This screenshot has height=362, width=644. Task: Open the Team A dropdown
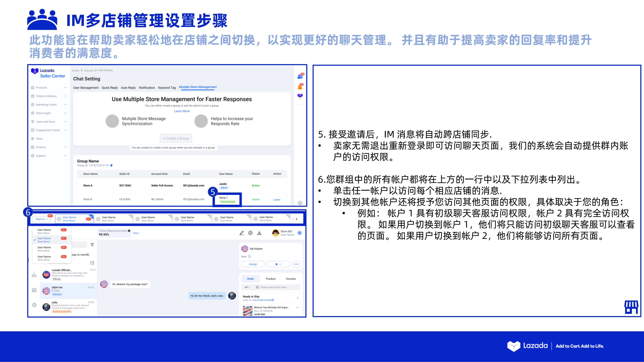41,219
